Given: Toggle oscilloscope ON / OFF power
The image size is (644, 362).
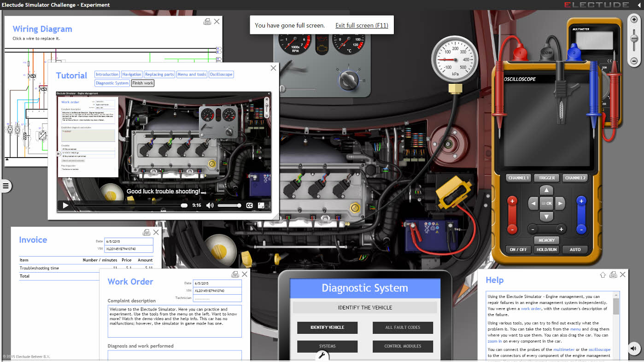Looking at the screenshot, I should point(518,250).
